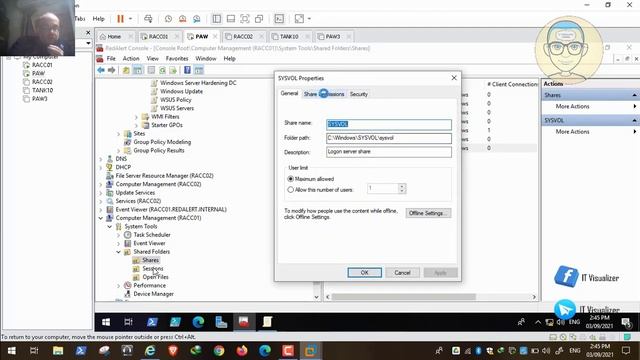The width and height of the screenshot is (640, 360).
Task: Select Allow this number of users option
Action: coord(291,190)
